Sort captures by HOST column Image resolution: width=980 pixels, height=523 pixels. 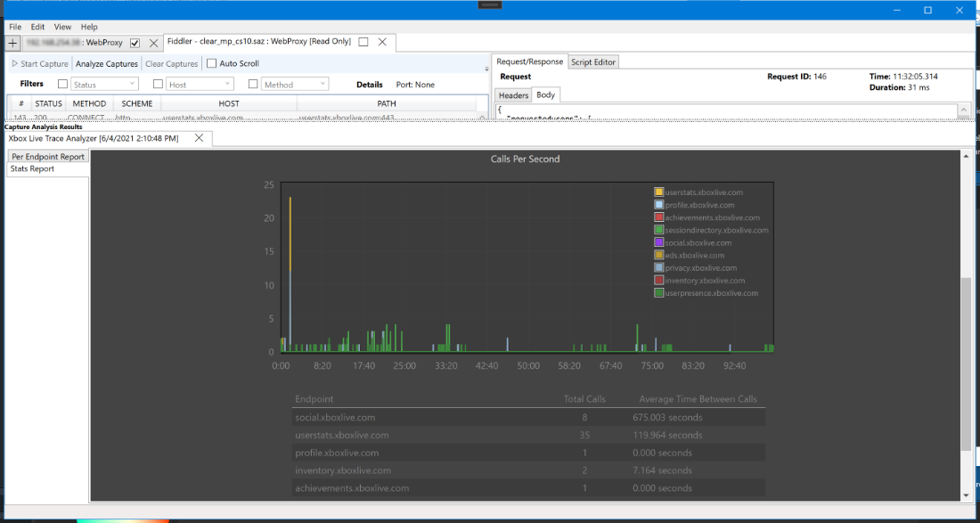pos(229,103)
